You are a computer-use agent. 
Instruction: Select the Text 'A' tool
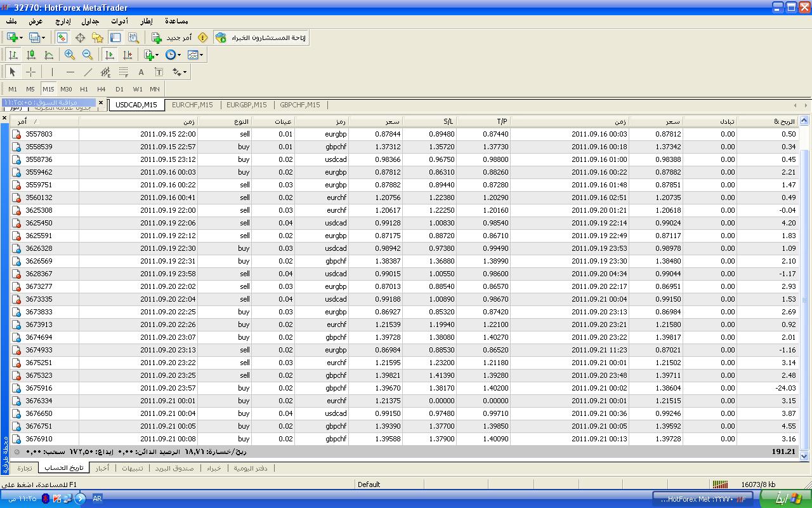point(141,72)
